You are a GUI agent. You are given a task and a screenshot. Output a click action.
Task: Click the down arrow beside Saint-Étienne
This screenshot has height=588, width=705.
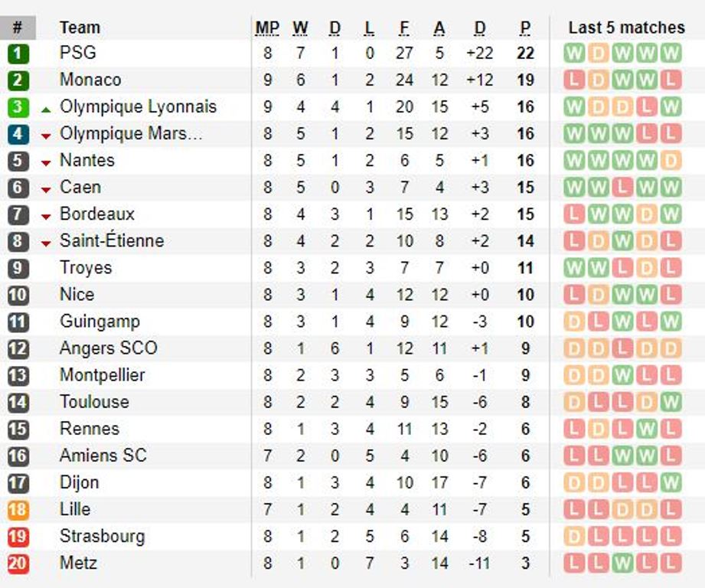47,240
